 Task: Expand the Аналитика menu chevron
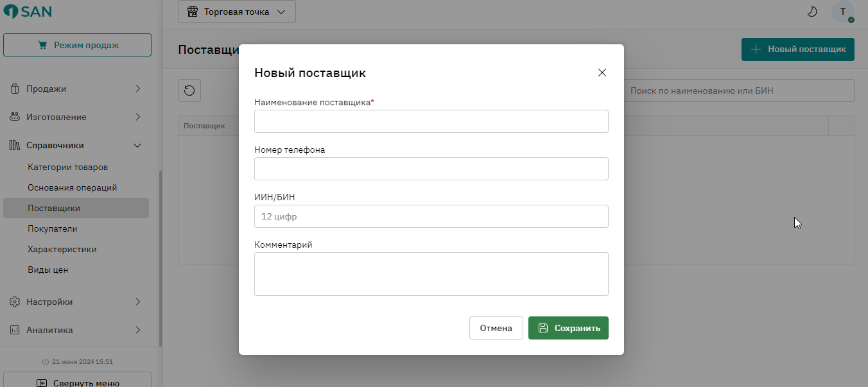[137, 330]
